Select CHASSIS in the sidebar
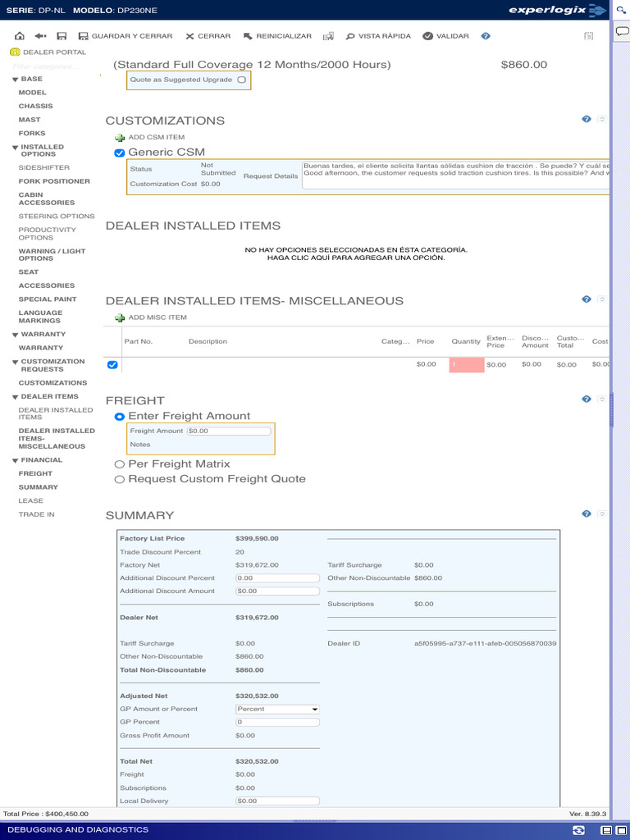 click(x=35, y=106)
